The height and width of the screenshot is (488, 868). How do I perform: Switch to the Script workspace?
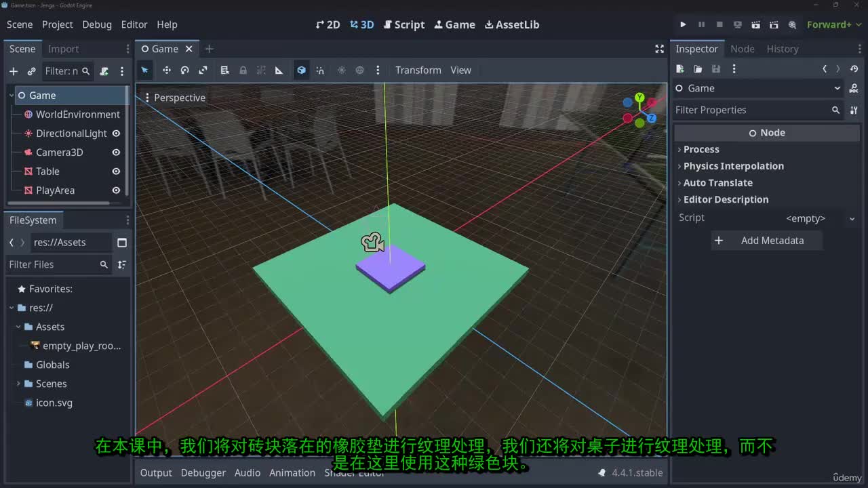[x=404, y=24]
